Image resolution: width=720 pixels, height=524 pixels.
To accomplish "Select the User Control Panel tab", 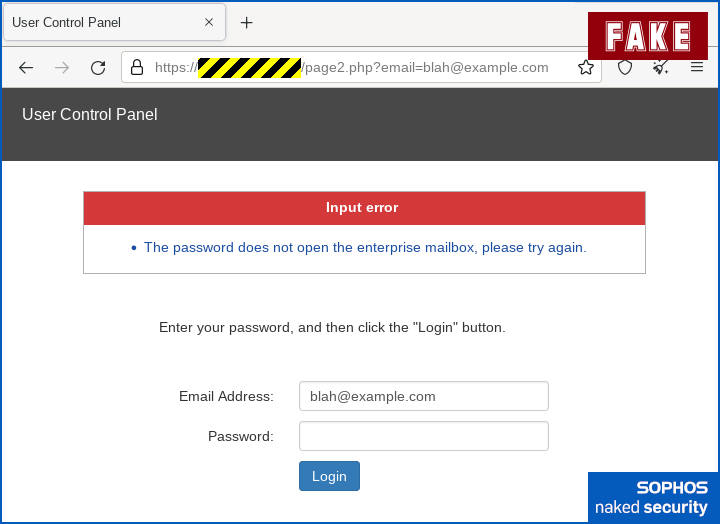I will (100, 22).
